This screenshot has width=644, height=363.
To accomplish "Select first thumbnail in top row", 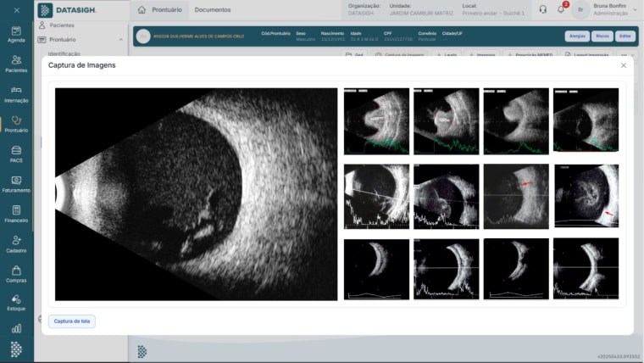I will point(376,121).
